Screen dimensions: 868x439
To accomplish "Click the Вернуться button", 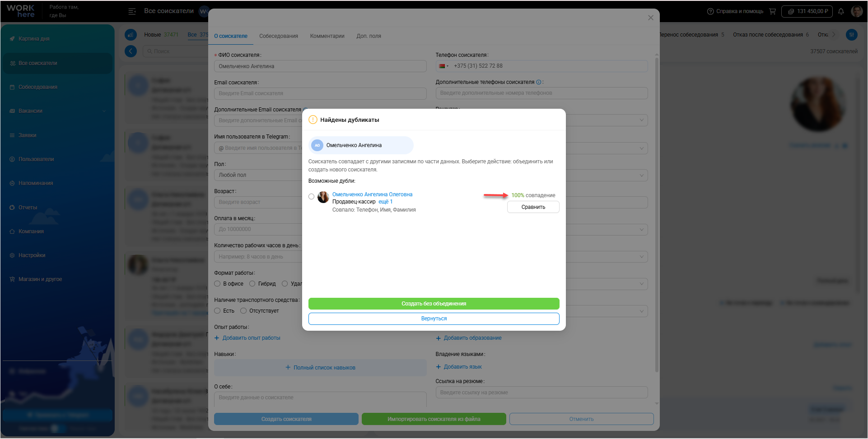I will coord(434,319).
